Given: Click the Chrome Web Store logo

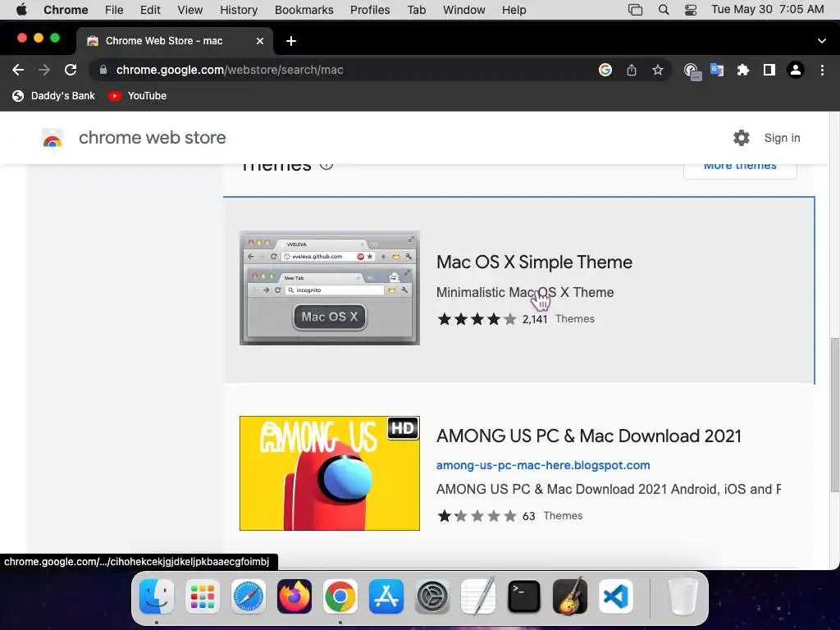Looking at the screenshot, I should (x=52, y=138).
